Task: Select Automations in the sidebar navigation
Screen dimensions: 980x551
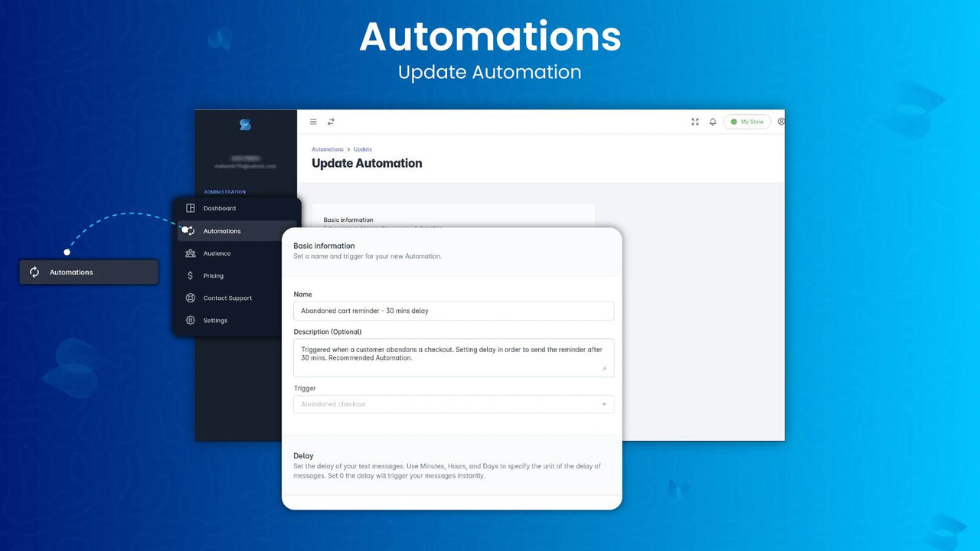Action: pos(221,230)
